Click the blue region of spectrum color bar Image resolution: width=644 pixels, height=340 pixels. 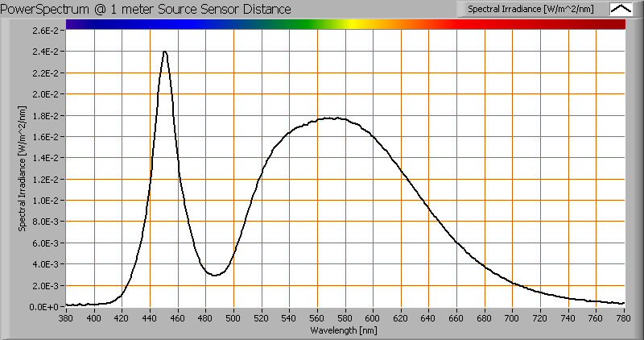click(x=185, y=24)
